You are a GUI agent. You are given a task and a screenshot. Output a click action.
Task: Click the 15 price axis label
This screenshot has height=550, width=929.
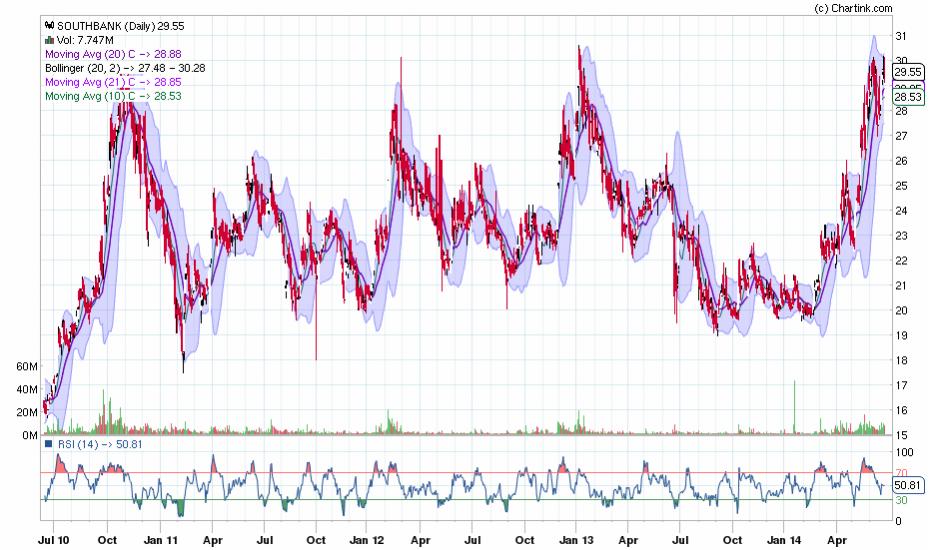click(901, 434)
